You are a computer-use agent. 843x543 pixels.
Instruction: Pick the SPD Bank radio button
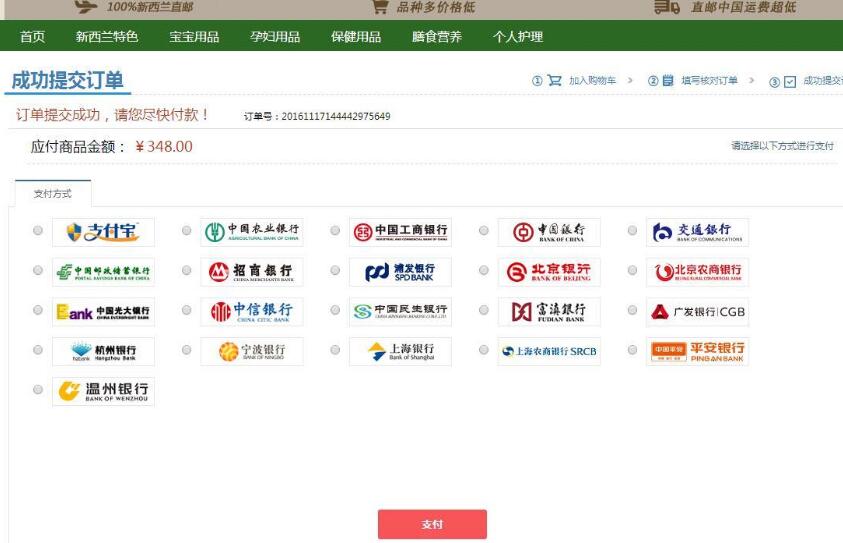point(335,270)
